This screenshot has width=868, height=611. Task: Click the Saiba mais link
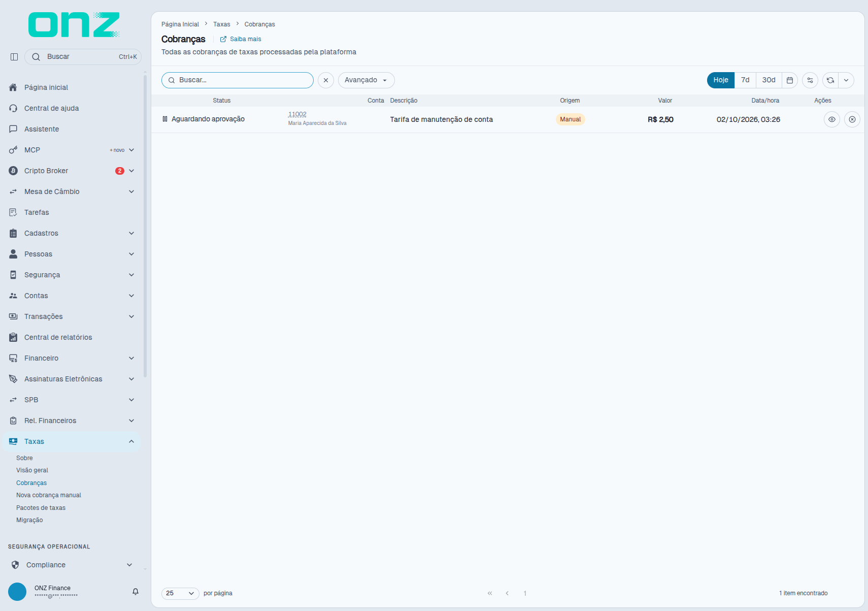[241, 39]
